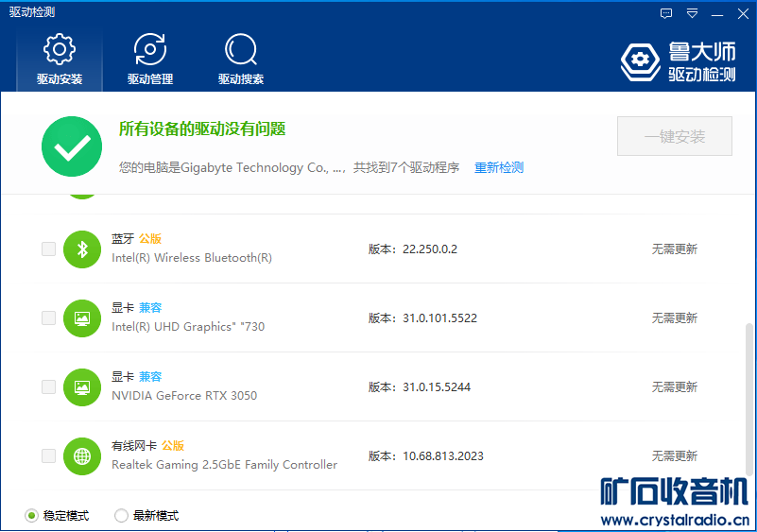The height and width of the screenshot is (532, 757).
Task: Click Intel(R) UHD Graphics 730 device name
Action: [x=188, y=327]
